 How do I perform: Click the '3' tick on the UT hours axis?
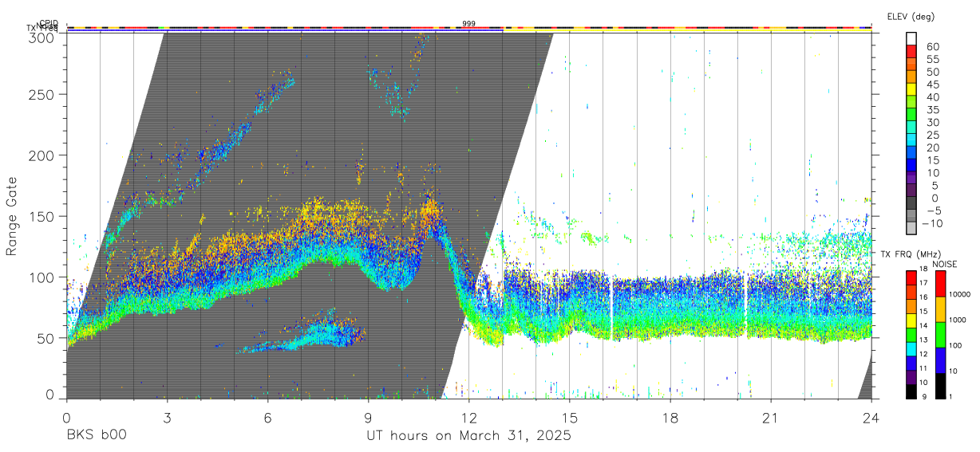click(x=167, y=417)
